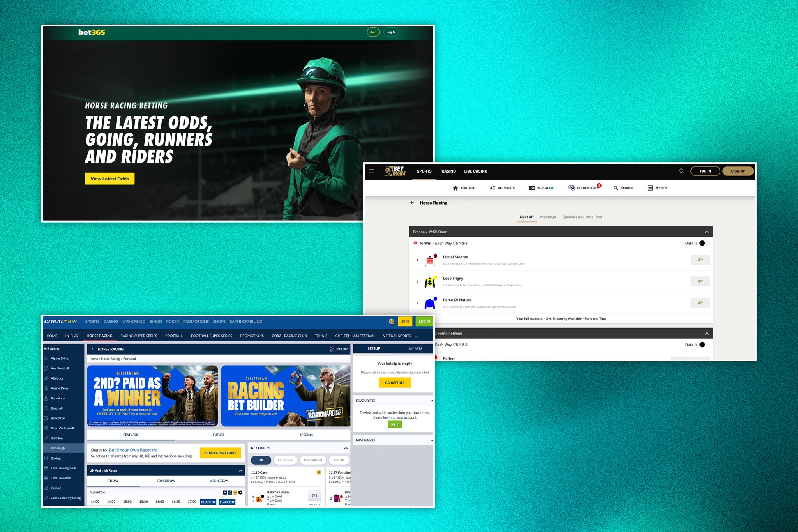The width and height of the screenshot is (798, 532).
Task: Select the UK & Irish race filter
Action: coord(285,460)
